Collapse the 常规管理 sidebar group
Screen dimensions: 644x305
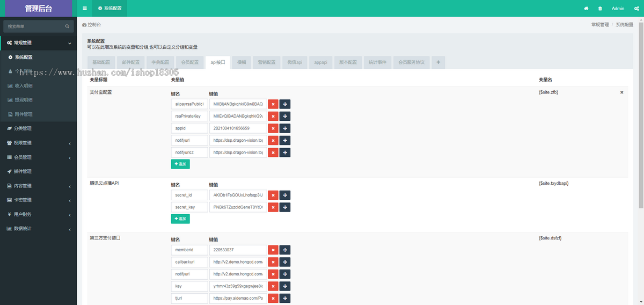tap(39, 42)
